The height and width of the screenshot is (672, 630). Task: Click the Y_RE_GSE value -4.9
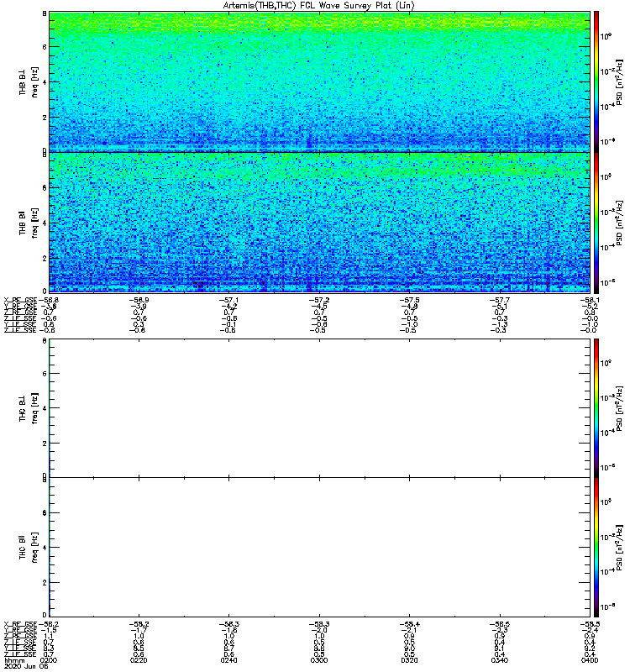[x=409, y=307]
